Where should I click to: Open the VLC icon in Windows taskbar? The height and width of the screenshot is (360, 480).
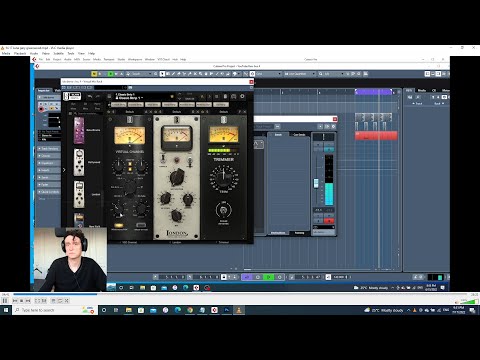click(239, 310)
